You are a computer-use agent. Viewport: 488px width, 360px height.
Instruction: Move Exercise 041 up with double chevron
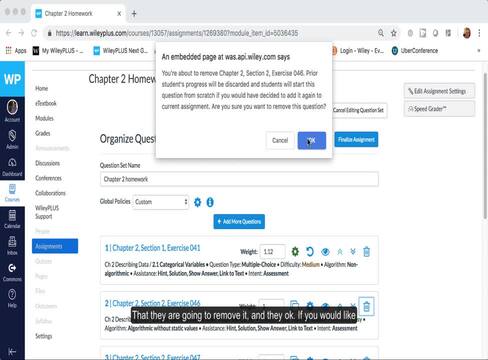click(x=340, y=252)
